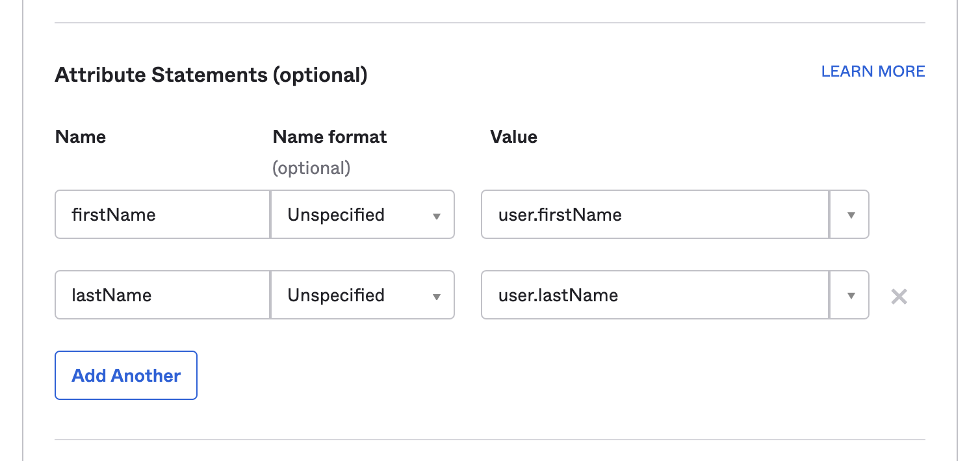Click the '(optional)' label under Name format
The width and height of the screenshot is (980, 461).
tap(311, 168)
